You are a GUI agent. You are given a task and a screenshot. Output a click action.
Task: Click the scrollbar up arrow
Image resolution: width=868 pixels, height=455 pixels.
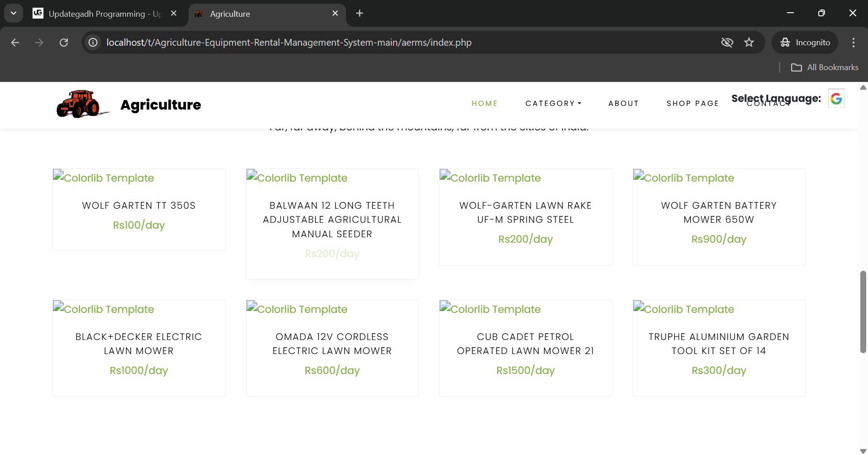click(863, 87)
